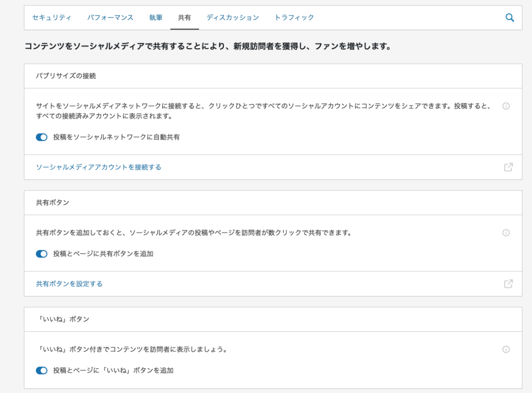Click the 共有ボタンを設定する link
Image resolution: width=532 pixels, height=393 pixels.
point(69,284)
